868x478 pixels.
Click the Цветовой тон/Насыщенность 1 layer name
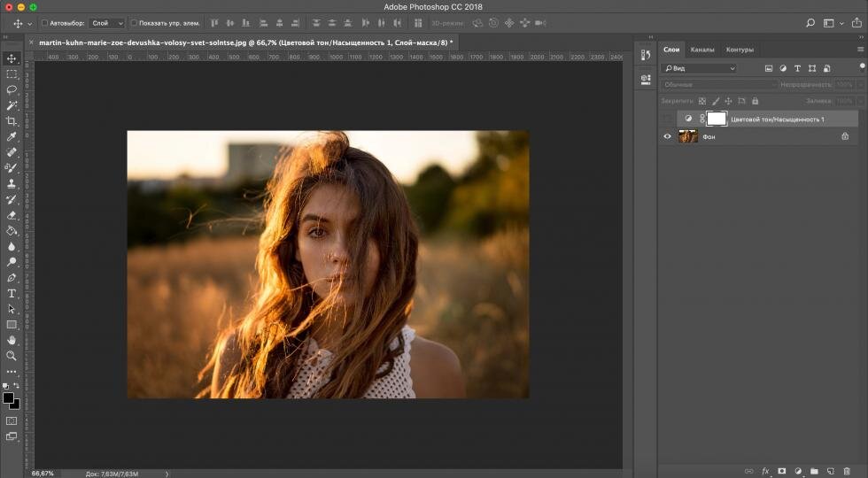pos(777,119)
